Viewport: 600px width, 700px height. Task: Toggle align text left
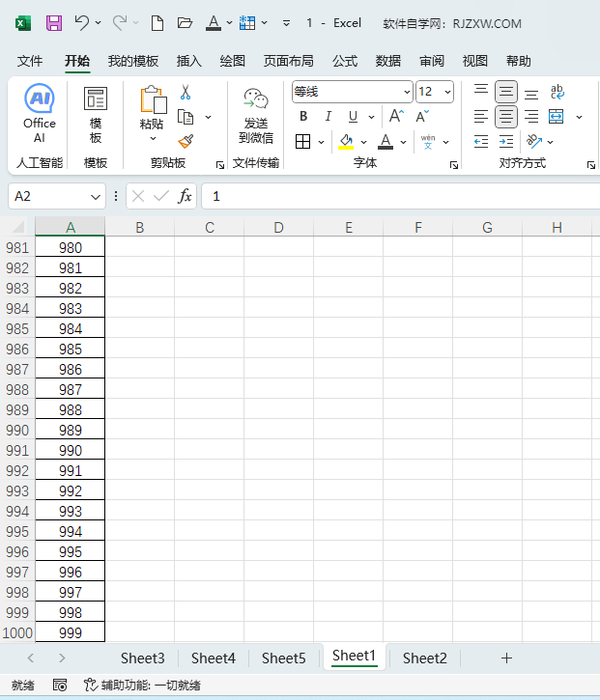tap(481, 117)
